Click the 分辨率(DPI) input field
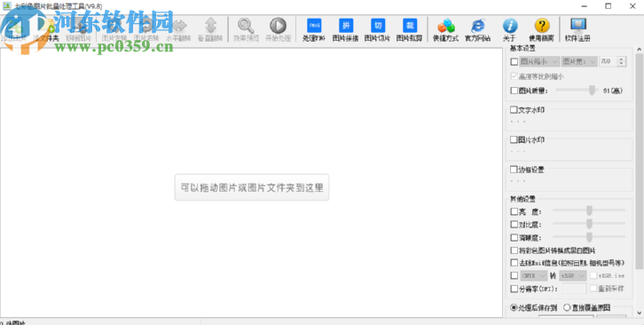644x325 pixels. [574, 289]
